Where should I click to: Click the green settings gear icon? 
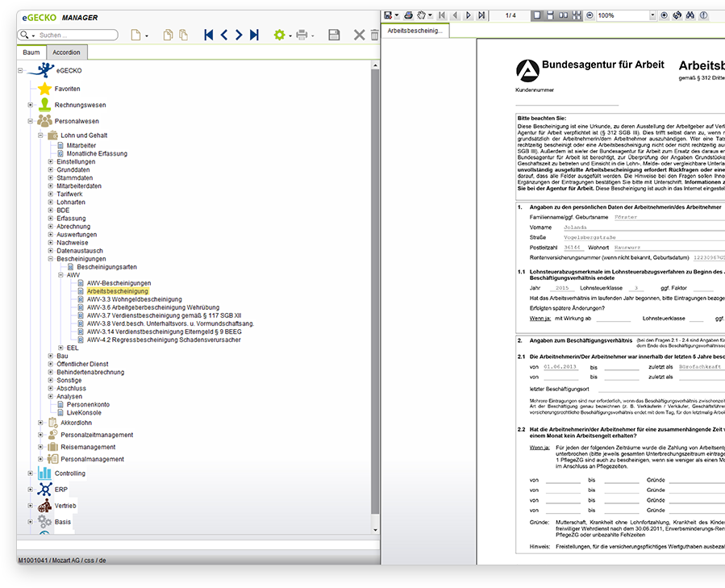tap(279, 35)
